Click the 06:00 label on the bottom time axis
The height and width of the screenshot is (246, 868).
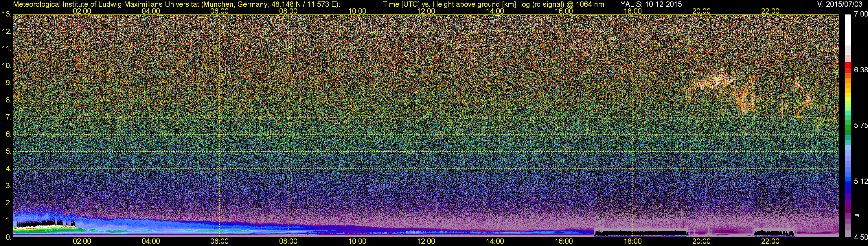pos(219,242)
